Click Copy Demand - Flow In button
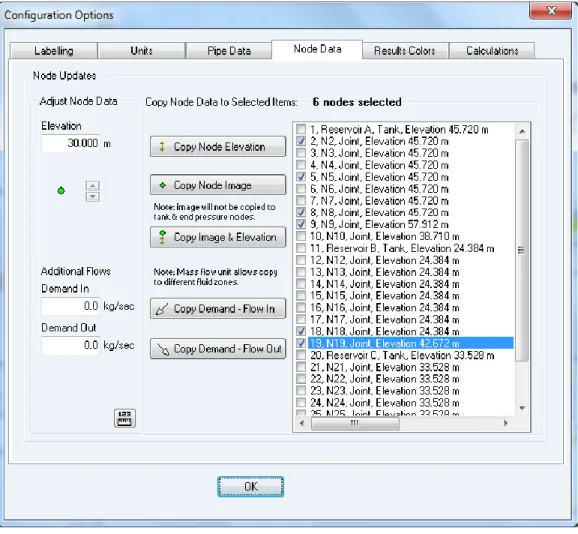Viewport: 578px width, 534px height. (218, 308)
